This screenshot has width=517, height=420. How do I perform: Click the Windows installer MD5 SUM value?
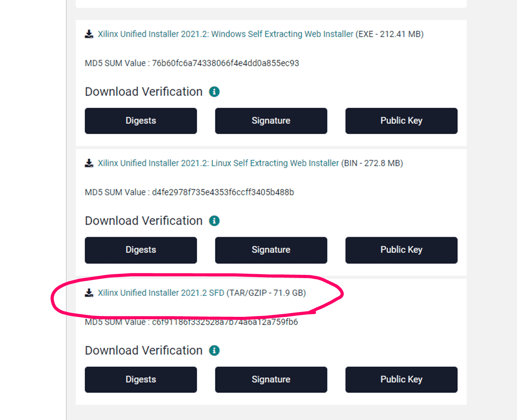226,63
